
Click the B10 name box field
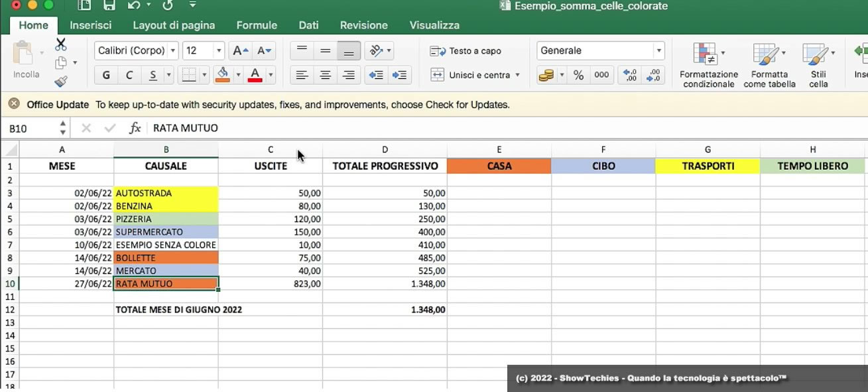coord(31,129)
